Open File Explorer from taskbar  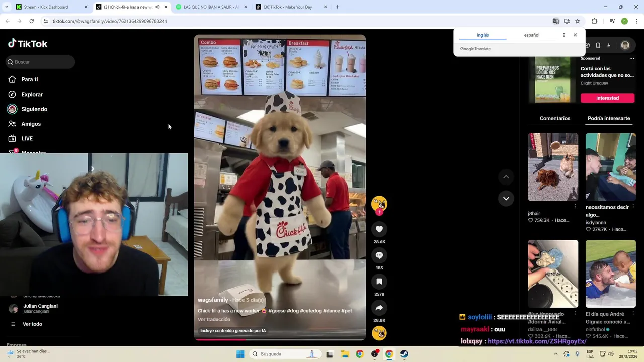[x=345, y=354]
